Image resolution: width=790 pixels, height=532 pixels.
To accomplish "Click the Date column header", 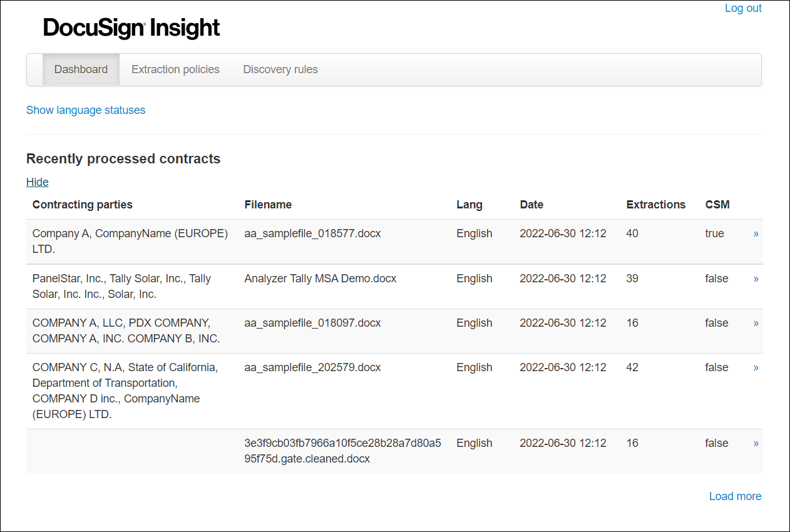I will [x=531, y=204].
